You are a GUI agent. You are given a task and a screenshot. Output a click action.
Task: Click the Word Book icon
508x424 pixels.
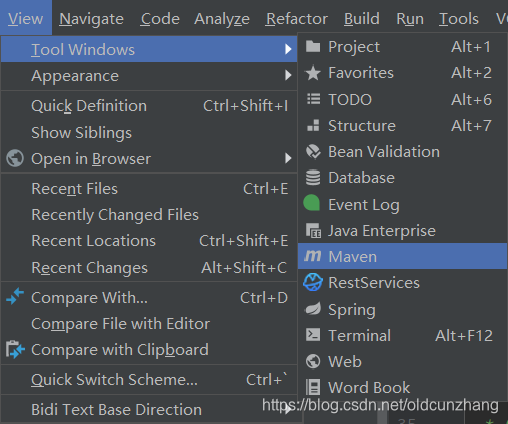tap(313, 387)
